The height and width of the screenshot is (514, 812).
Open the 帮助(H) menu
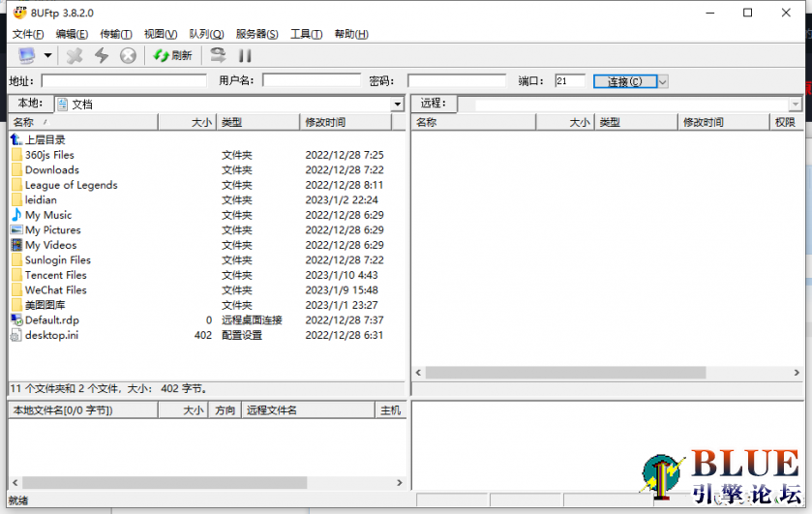pos(351,34)
